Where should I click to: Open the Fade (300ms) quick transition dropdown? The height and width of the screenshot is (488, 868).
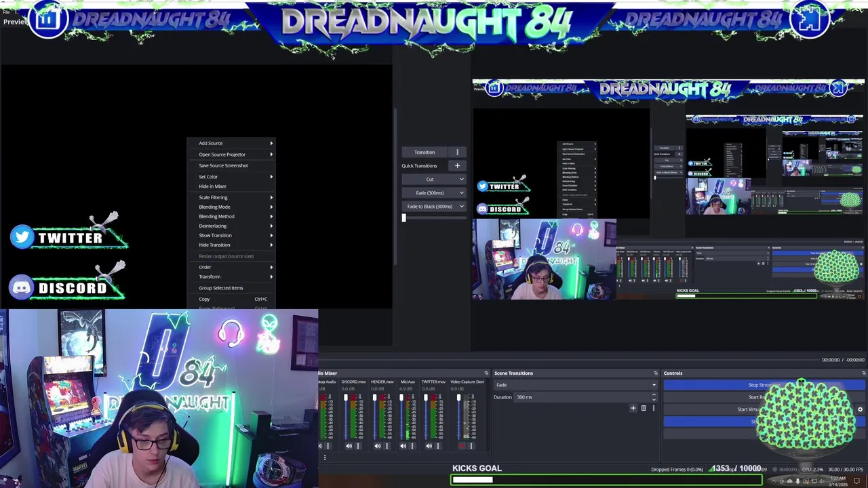433,192
